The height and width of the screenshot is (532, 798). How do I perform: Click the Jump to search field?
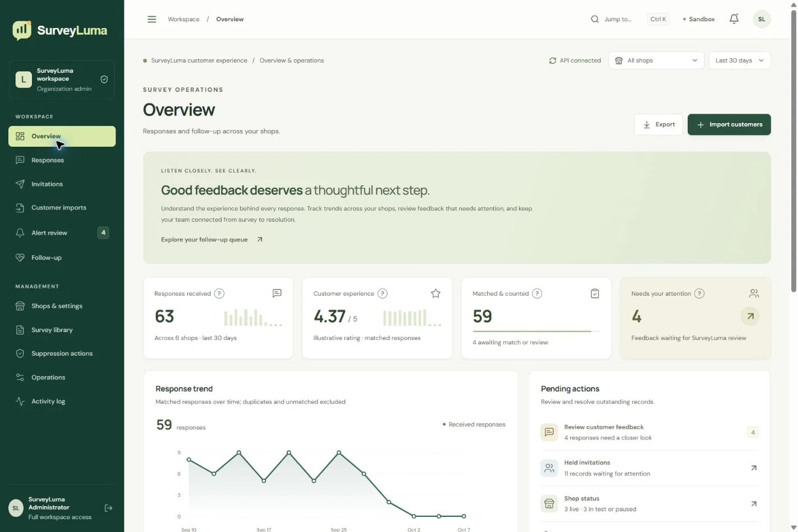pos(630,19)
